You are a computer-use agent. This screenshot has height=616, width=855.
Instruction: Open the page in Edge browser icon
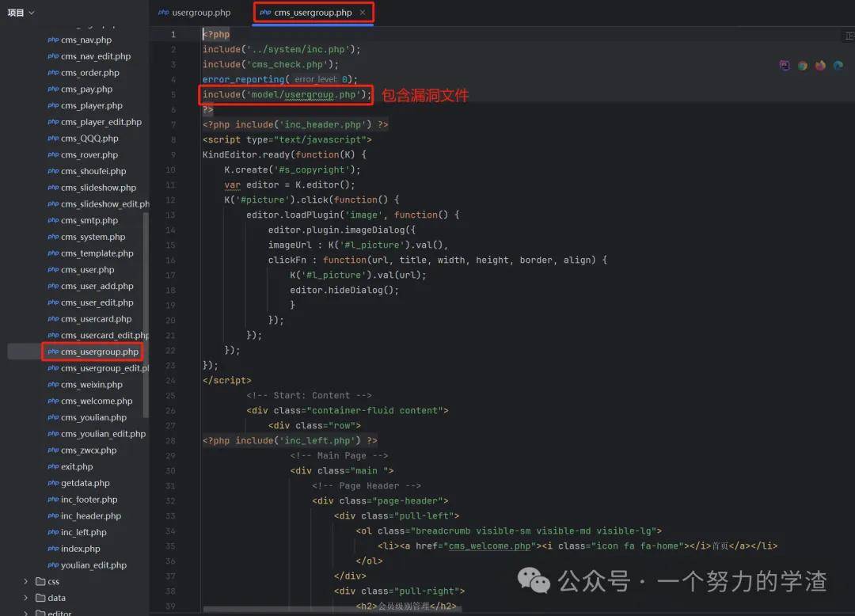[x=838, y=66]
